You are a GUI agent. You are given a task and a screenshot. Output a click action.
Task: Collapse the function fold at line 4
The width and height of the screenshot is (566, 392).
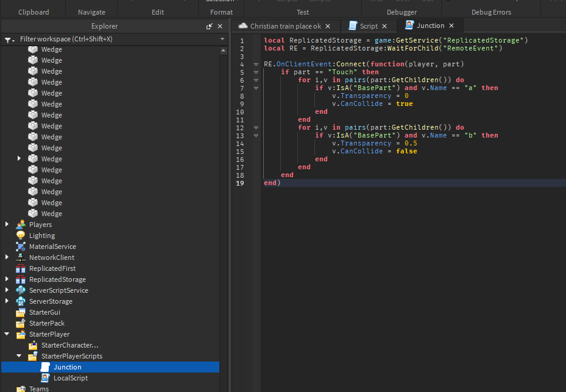pos(256,64)
